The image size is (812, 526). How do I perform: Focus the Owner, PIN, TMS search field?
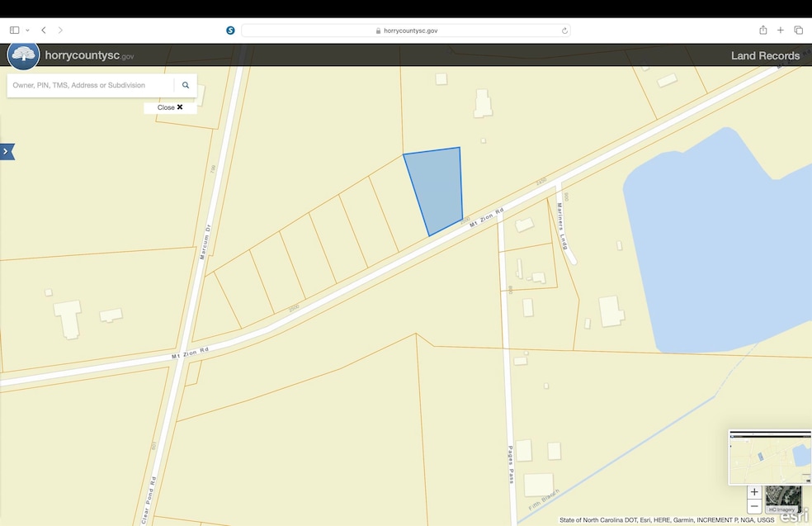pyautogui.click(x=91, y=85)
